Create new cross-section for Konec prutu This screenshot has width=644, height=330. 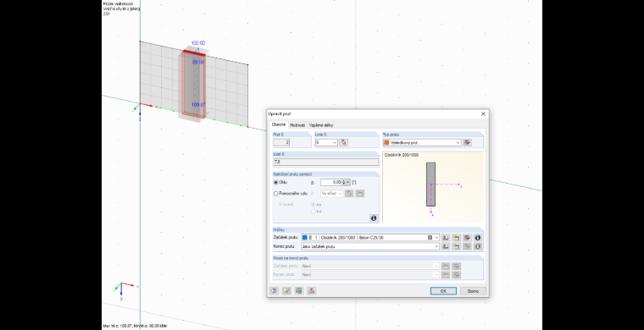(x=456, y=246)
